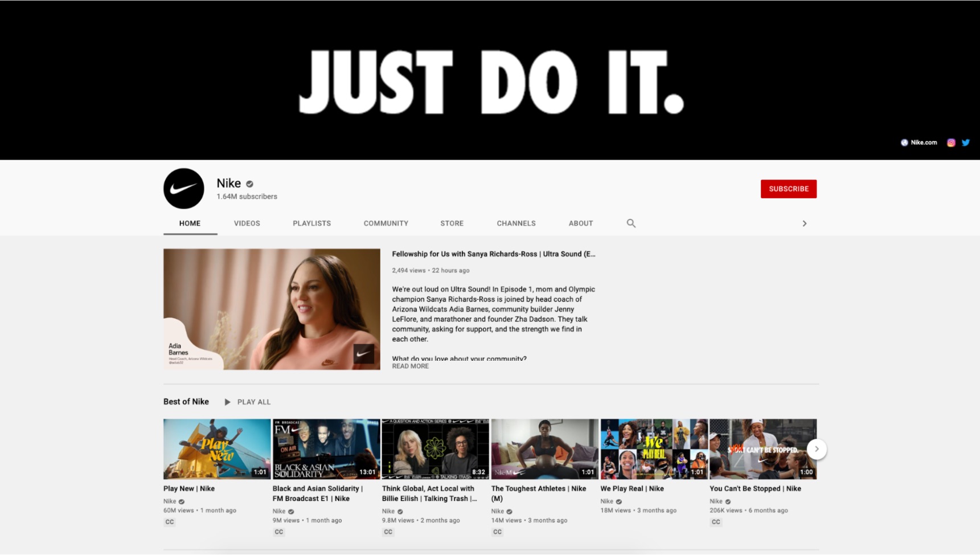
Task: Click the JUST DO IT banner image
Action: (490, 80)
